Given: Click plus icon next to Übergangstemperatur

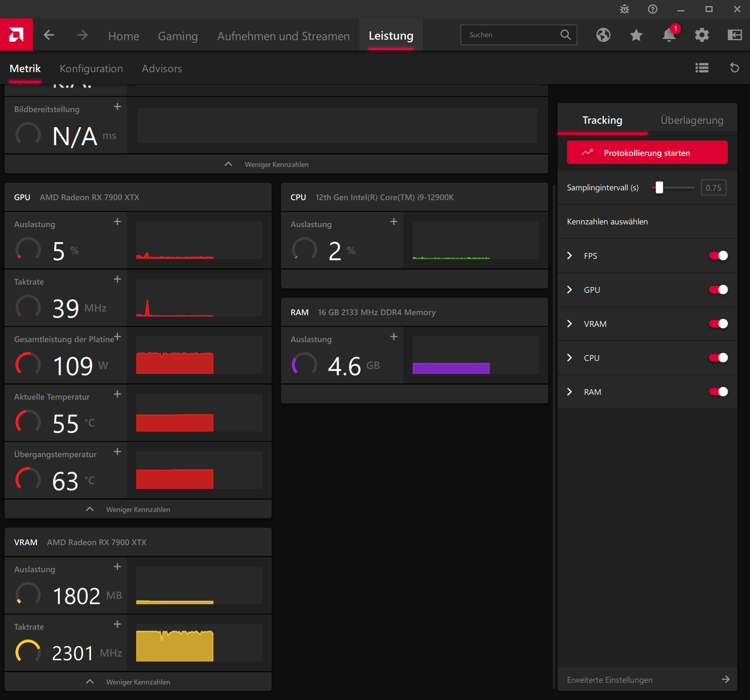Looking at the screenshot, I should 117,452.
